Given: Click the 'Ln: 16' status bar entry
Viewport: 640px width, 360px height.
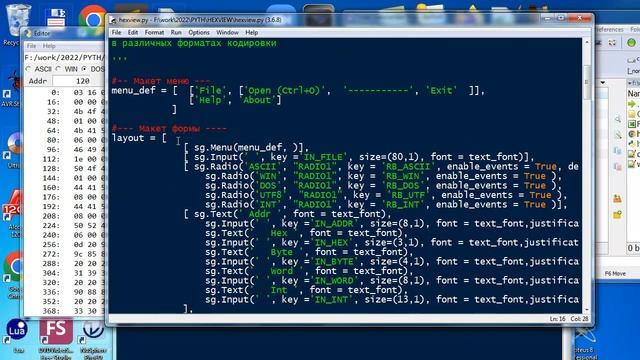Looking at the screenshot, I should click(557, 319).
